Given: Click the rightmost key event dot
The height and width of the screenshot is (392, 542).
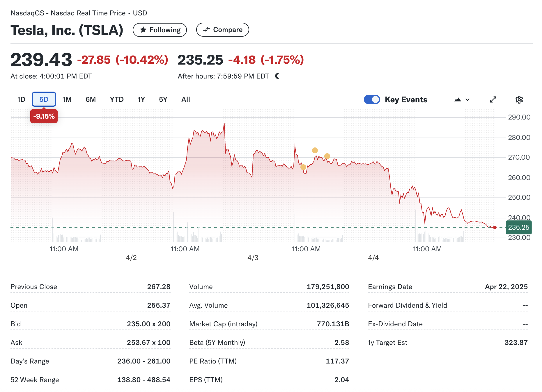Looking at the screenshot, I should 327,156.
